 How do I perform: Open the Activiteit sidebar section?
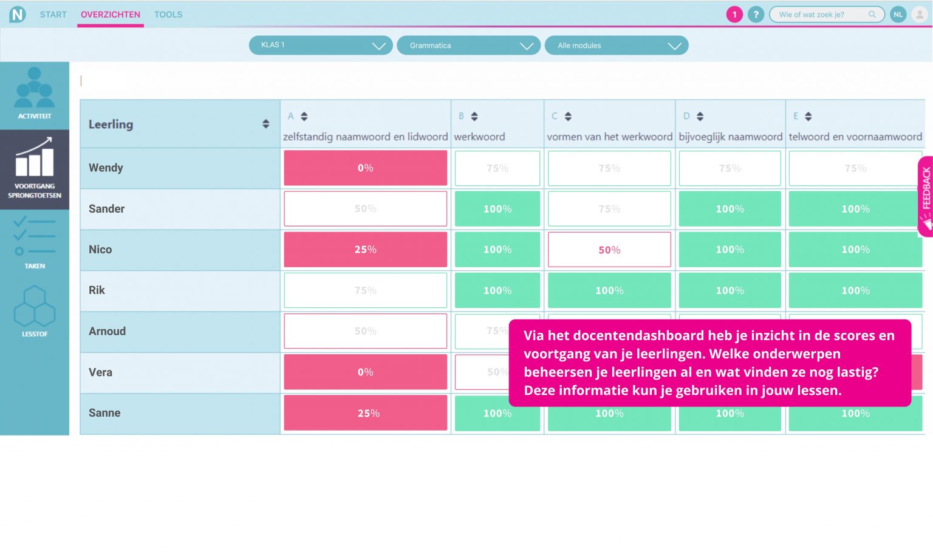pos(35,94)
